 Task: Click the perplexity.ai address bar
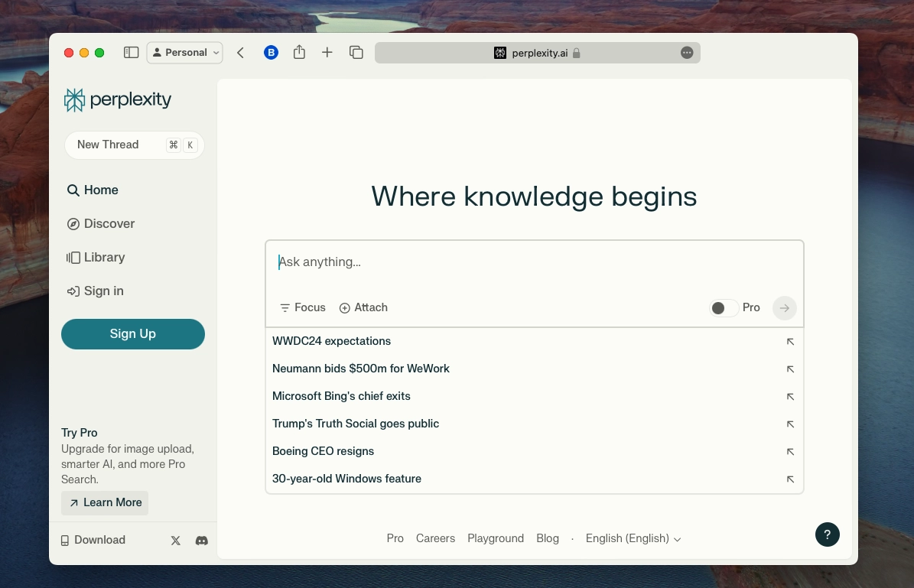point(537,53)
